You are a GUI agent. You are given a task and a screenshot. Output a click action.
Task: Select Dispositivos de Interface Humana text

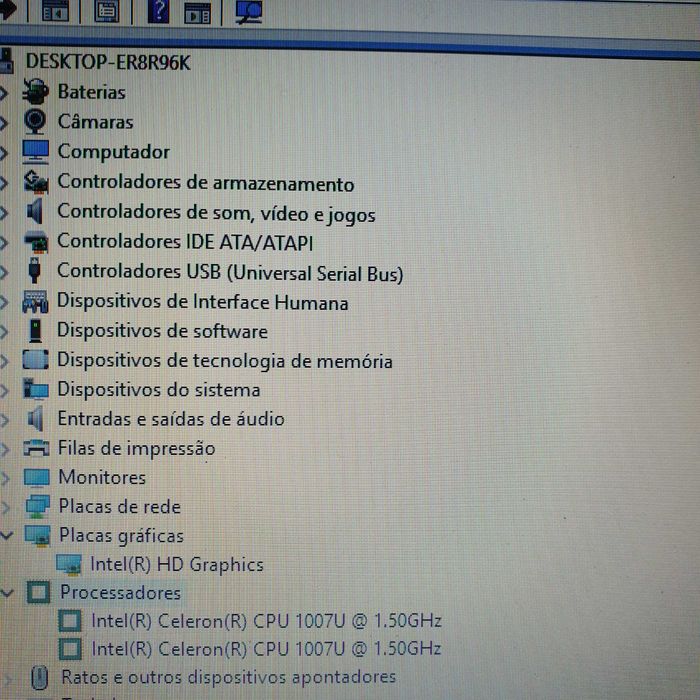[203, 302]
